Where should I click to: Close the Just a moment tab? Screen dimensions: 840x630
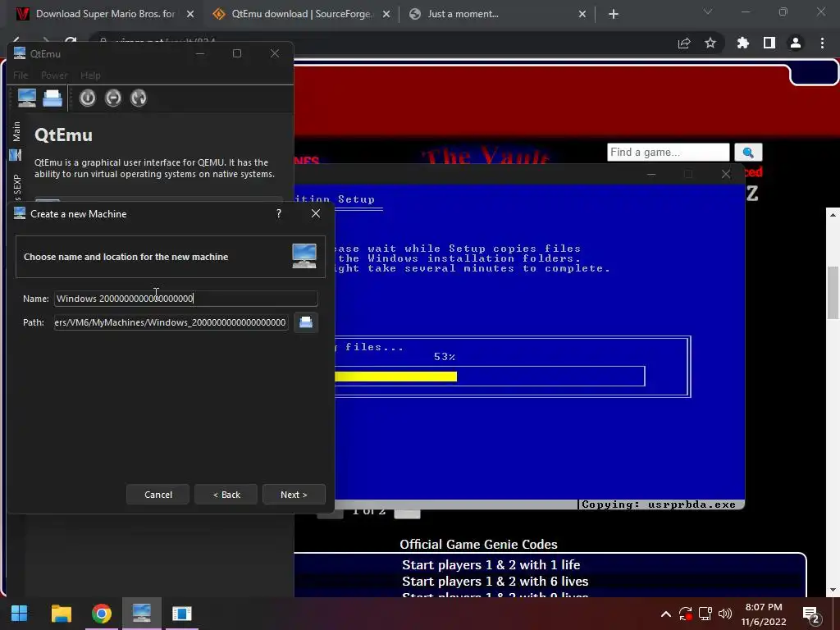582,14
